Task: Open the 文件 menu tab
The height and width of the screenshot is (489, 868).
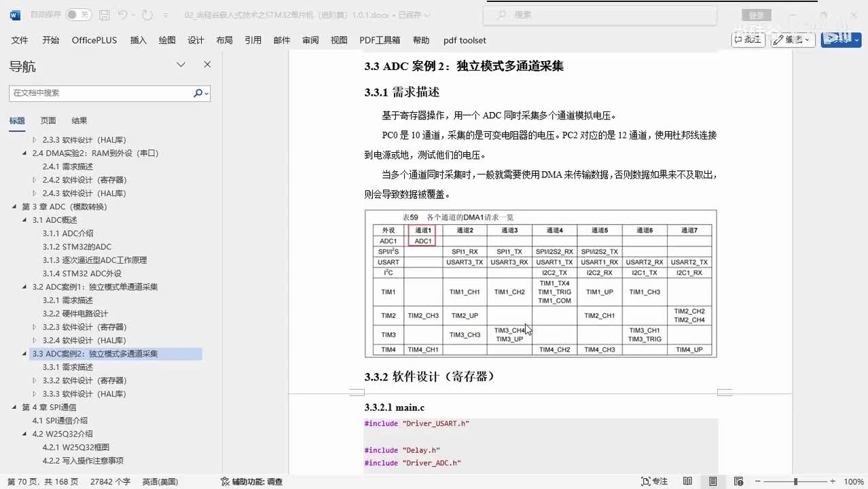Action: tap(20, 40)
